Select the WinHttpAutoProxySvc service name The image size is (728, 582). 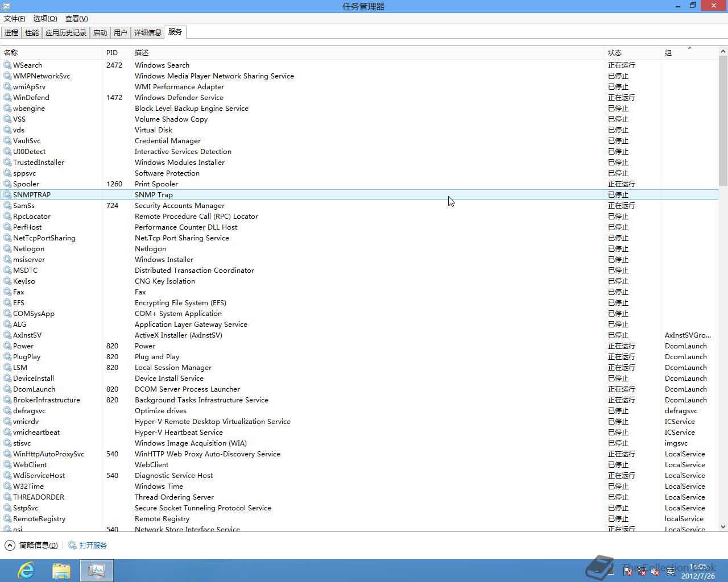click(x=48, y=454)
